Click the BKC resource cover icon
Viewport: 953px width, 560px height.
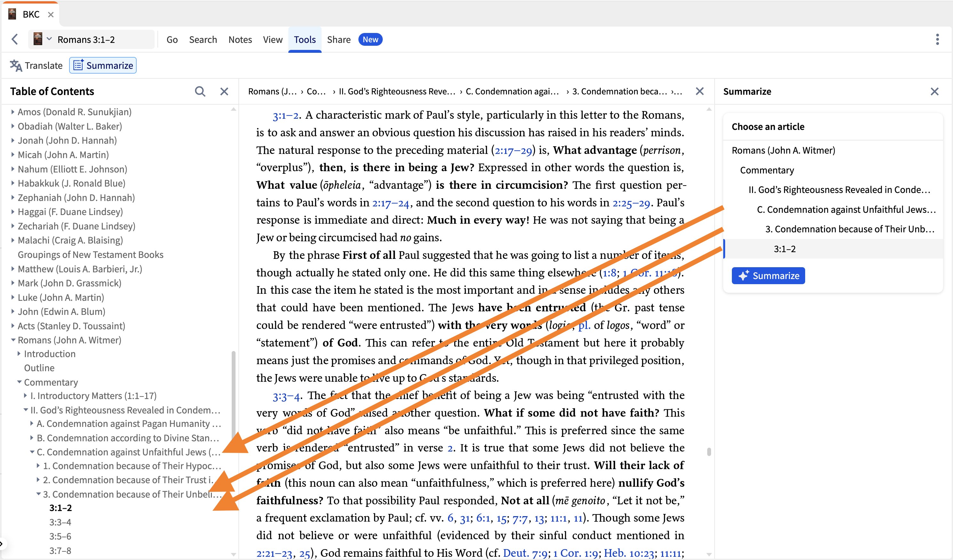click(x=38, y=39)
